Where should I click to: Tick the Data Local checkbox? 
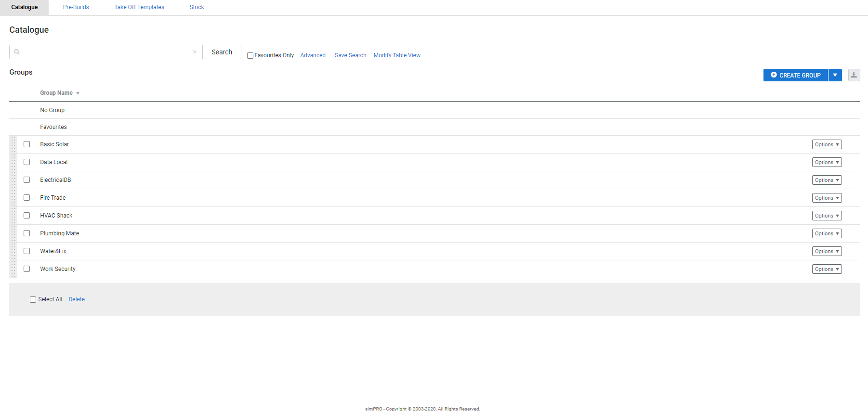point(27,162)
